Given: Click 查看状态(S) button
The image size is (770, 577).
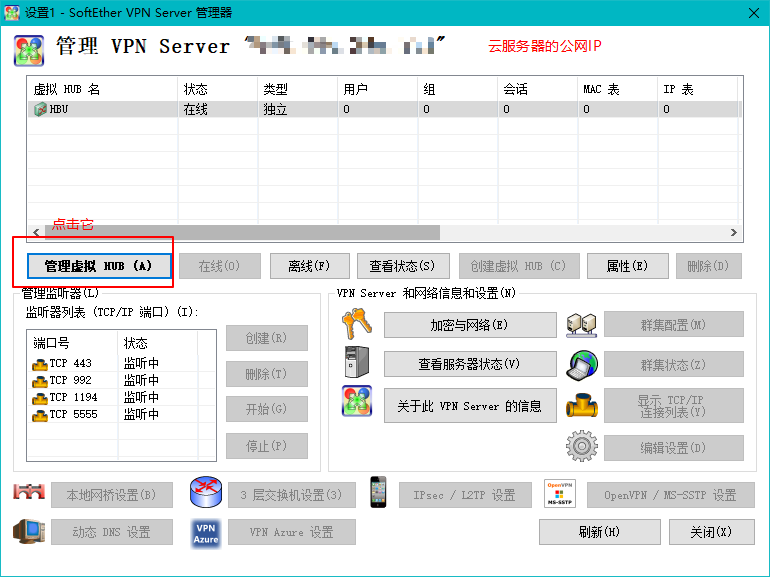Looking at the screenshot, I should [x=403, y=266].
